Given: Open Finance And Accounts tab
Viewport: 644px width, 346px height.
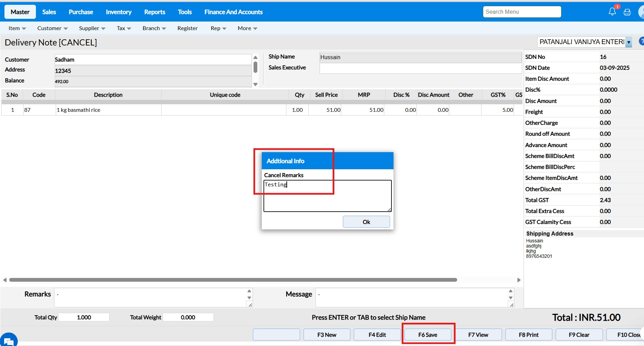Looking at the screenshot, I should coord(234,12).
